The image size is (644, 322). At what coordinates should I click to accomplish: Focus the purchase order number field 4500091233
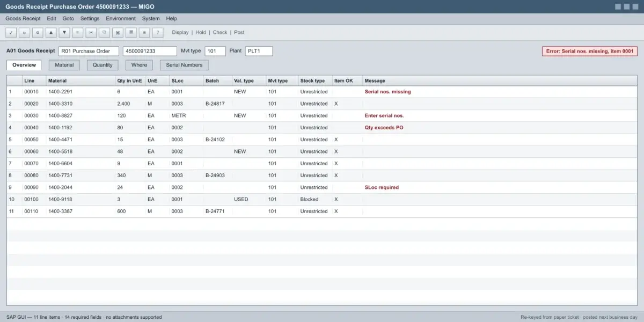(x=150, y=51)
